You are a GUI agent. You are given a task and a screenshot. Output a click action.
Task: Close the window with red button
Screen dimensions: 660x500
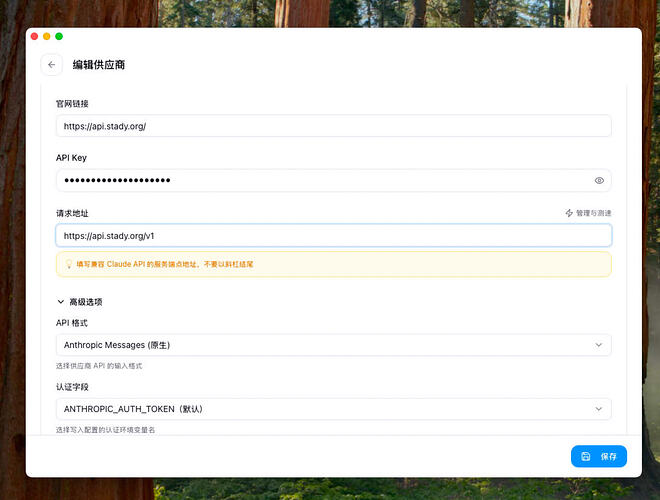pos(35,37)
